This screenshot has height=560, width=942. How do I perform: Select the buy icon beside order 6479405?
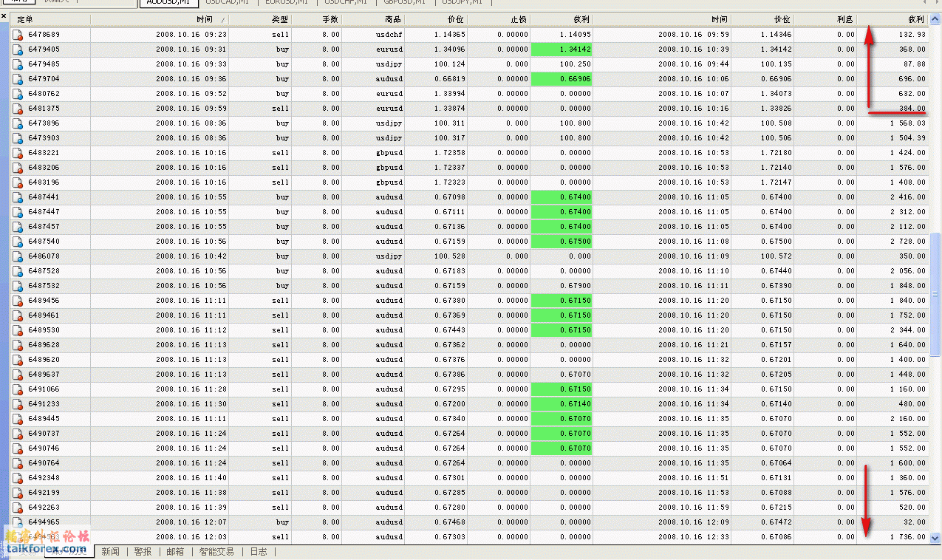[18, 49]
